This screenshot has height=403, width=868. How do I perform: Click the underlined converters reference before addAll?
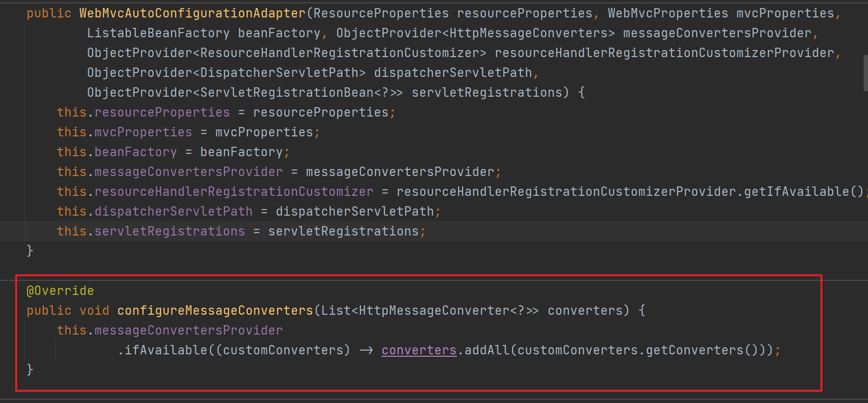tap(419, 350)
